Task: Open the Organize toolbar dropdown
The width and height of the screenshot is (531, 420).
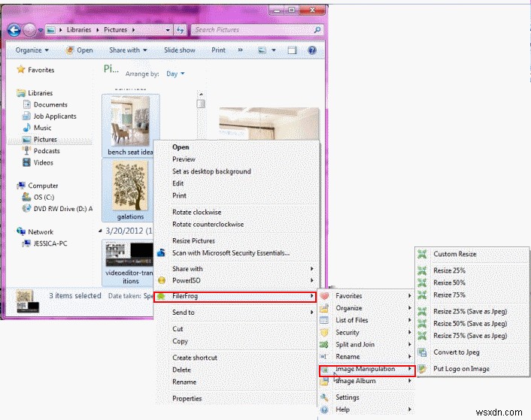Action: click(x=32, y=50)
